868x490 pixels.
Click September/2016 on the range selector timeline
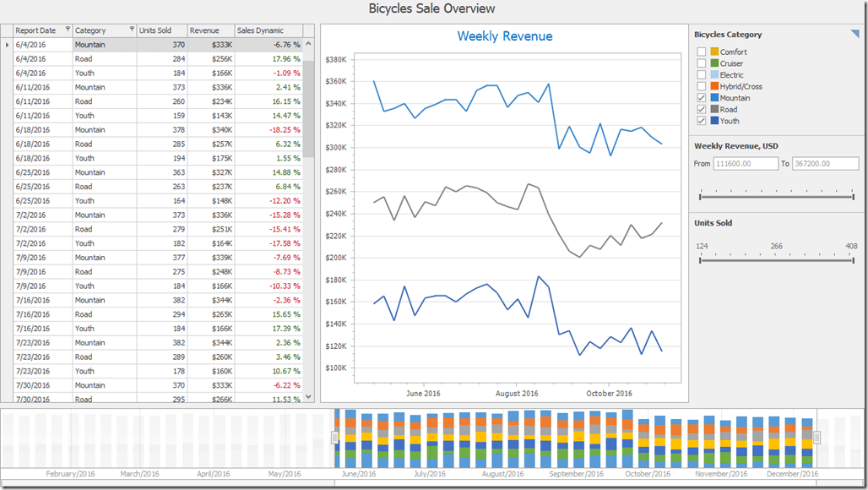[576, 474]
